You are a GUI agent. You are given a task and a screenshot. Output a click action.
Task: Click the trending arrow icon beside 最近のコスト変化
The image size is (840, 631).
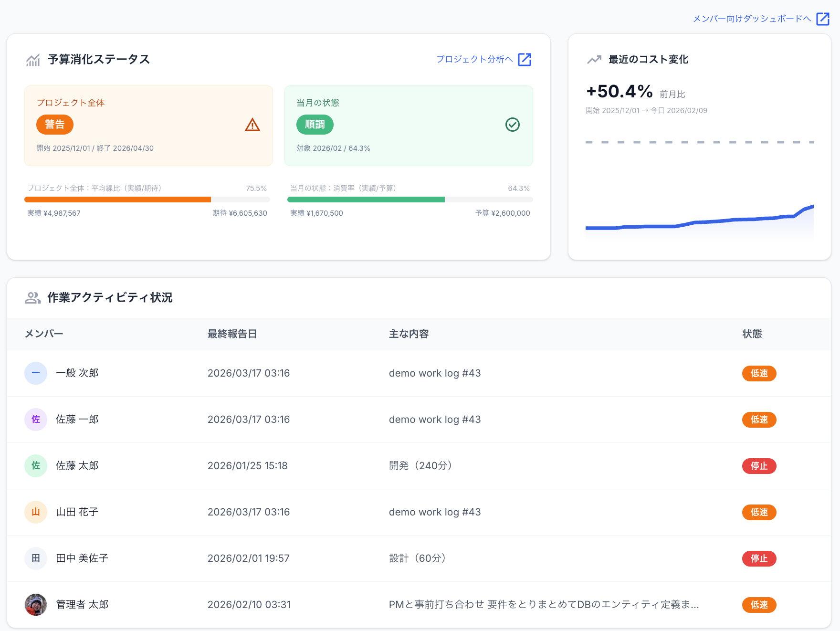coord(594,59)
